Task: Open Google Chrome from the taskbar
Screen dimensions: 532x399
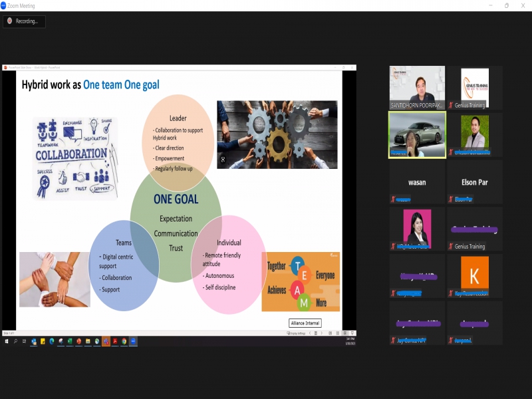Action: [x=124, y=341]
